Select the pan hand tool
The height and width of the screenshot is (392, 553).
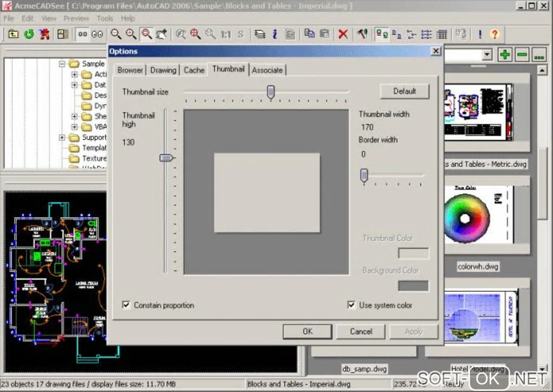tap(162, 34)
